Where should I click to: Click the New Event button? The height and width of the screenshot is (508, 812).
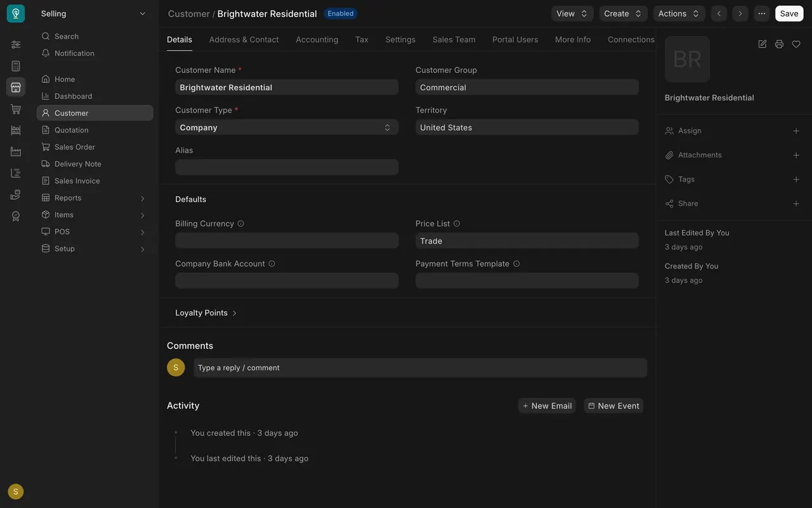613,406
